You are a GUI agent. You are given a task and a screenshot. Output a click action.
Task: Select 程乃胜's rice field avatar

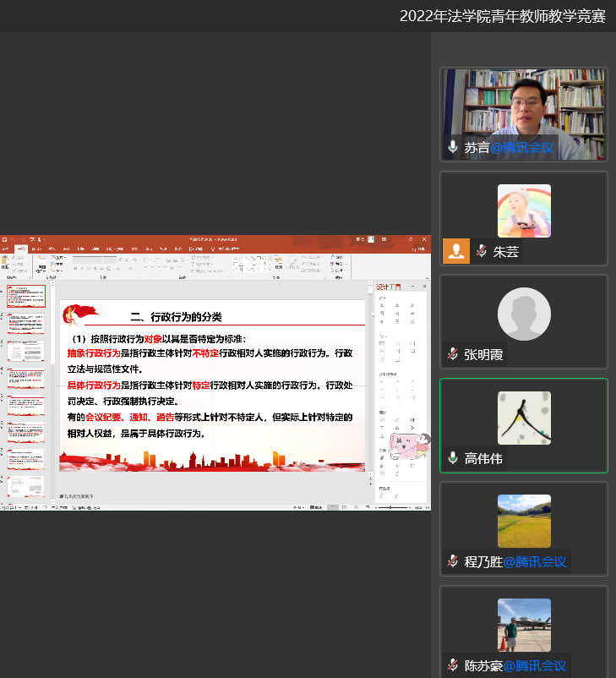point(523,521)
